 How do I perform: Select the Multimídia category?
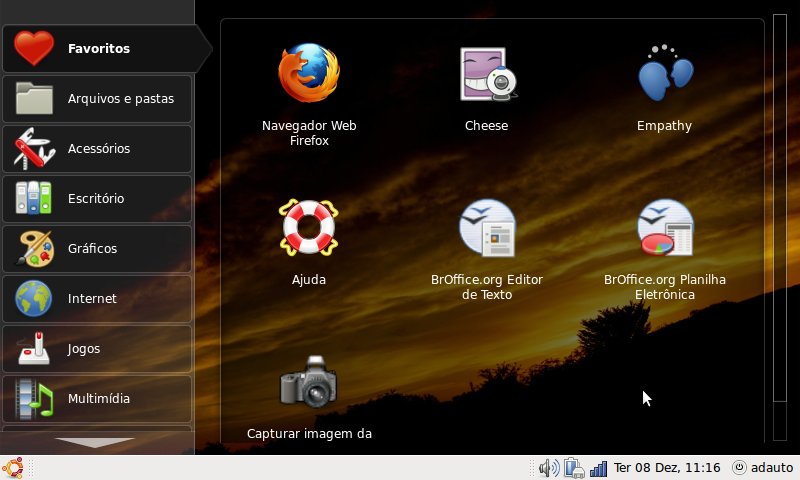click(97, 398)
